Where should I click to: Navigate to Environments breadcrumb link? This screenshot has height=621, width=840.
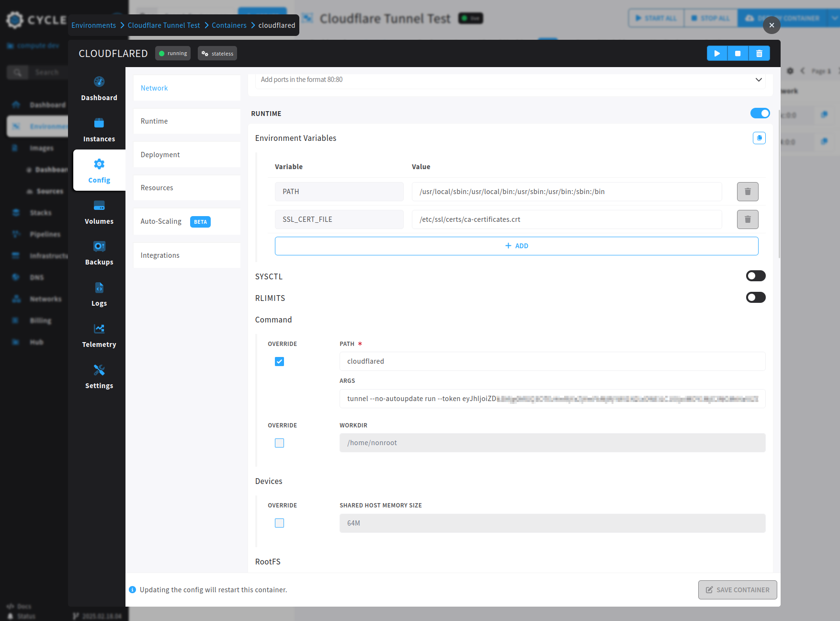coord(93,25)
